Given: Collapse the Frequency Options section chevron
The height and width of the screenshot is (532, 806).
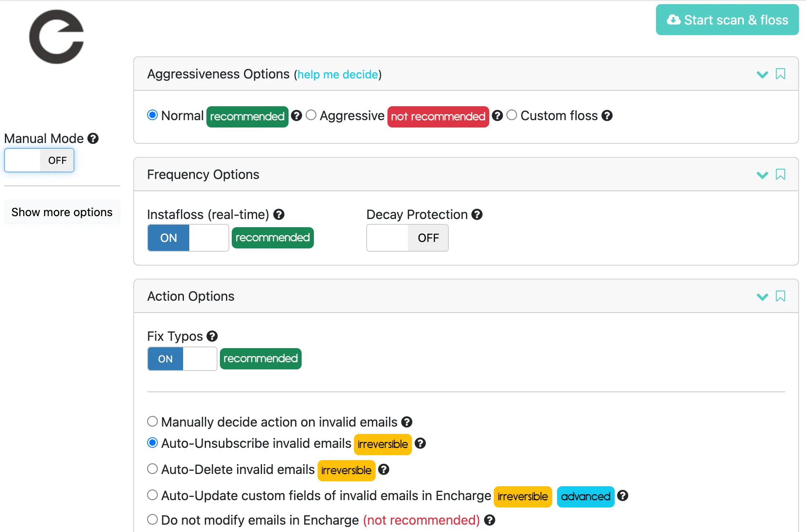Looking at the screenshot, I should tap(762, 175).
